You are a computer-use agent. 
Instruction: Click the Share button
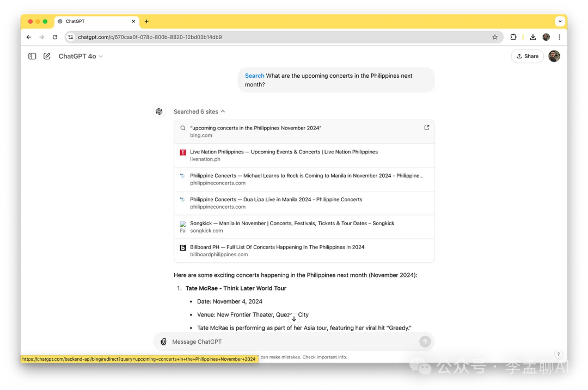(x=527, y=56)
